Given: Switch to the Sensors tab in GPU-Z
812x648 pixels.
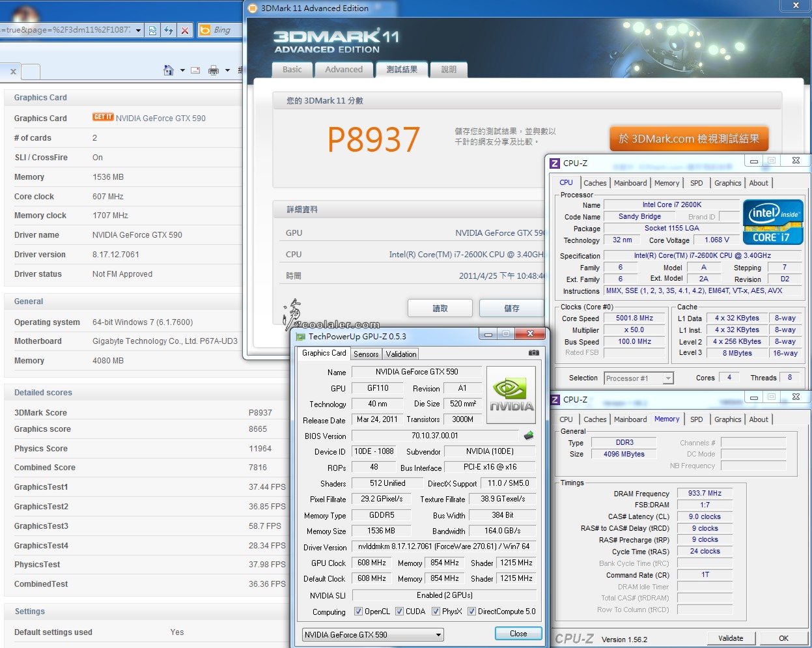Looking at the screenshot, I should pos(366,354).
